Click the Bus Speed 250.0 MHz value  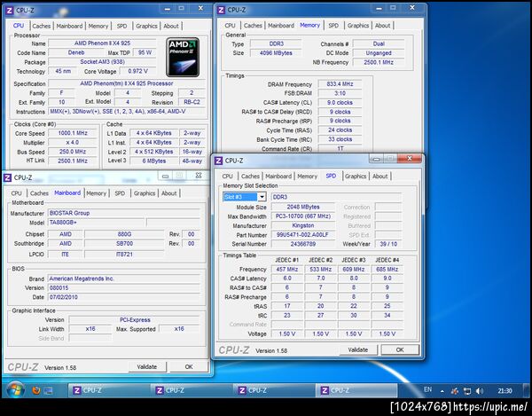coord(73,152)
